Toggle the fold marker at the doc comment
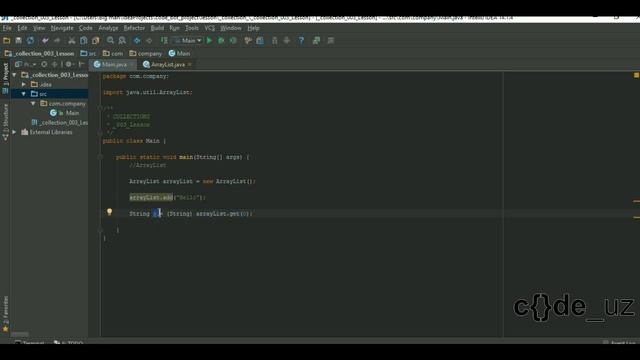Viewport: 640px width, 360px height. point(100,108)
